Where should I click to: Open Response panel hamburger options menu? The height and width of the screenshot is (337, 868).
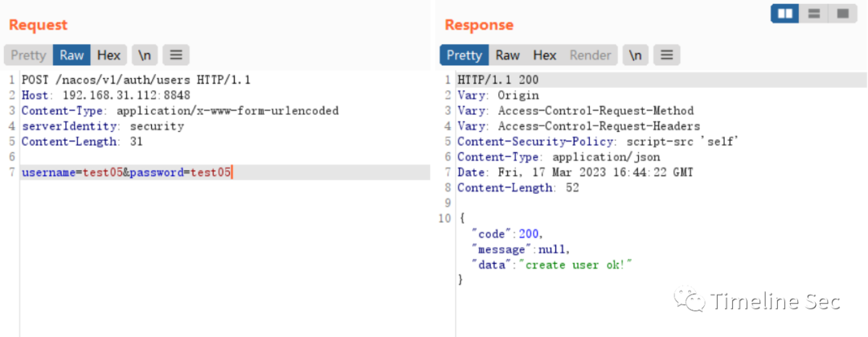pyautogui.click(x=667, y=55)
